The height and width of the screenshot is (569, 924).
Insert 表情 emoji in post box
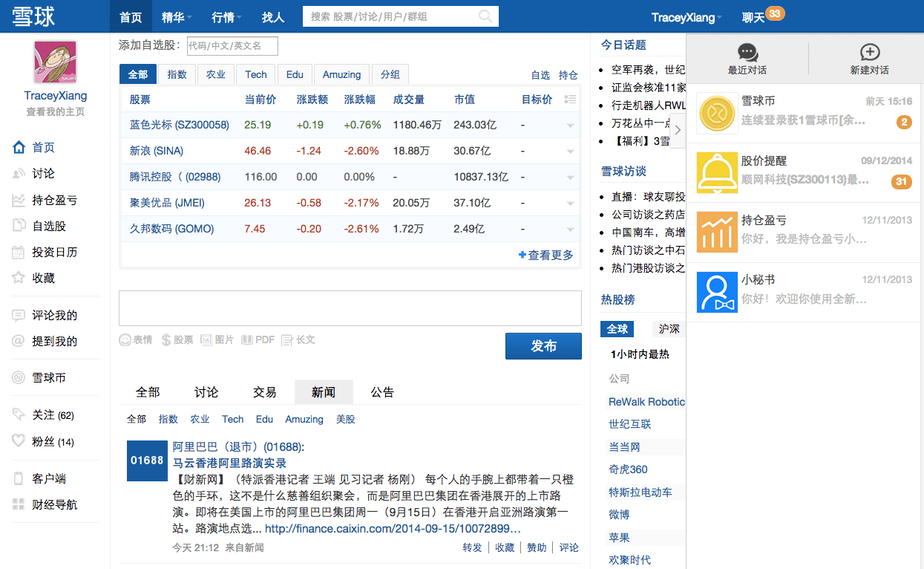click(136, 339)
